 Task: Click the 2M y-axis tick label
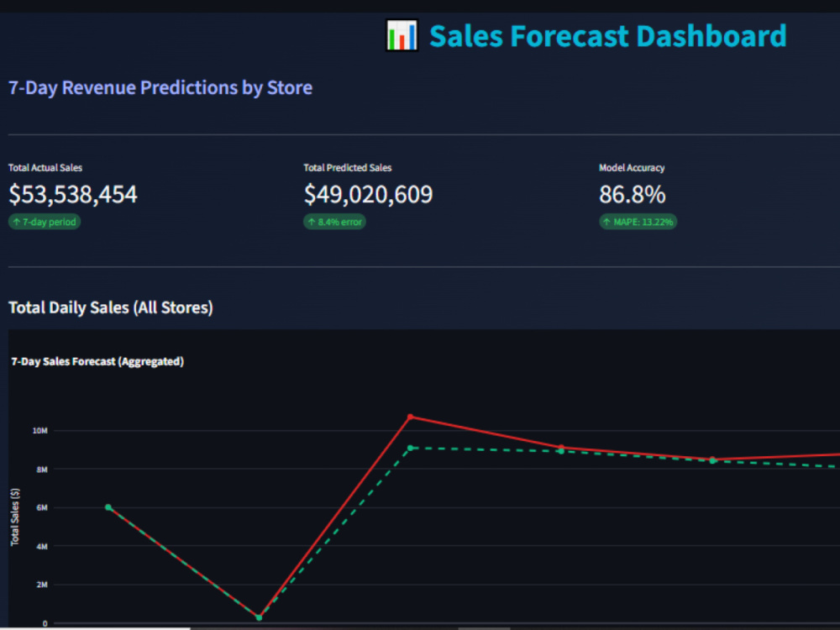(x=42, y=585)
